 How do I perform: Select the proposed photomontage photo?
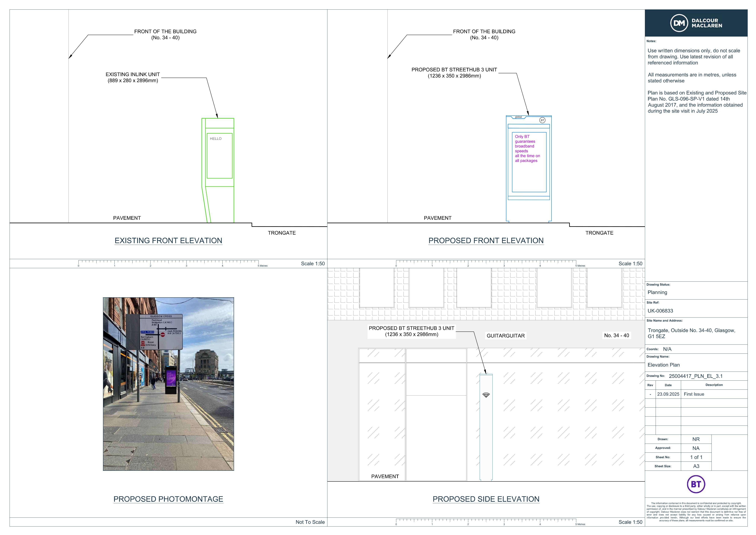168,384
